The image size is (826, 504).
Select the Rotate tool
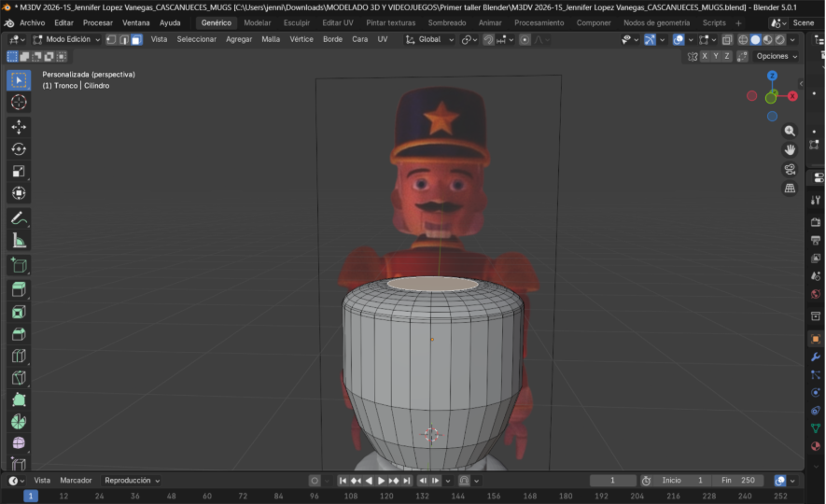coord(19,148)
